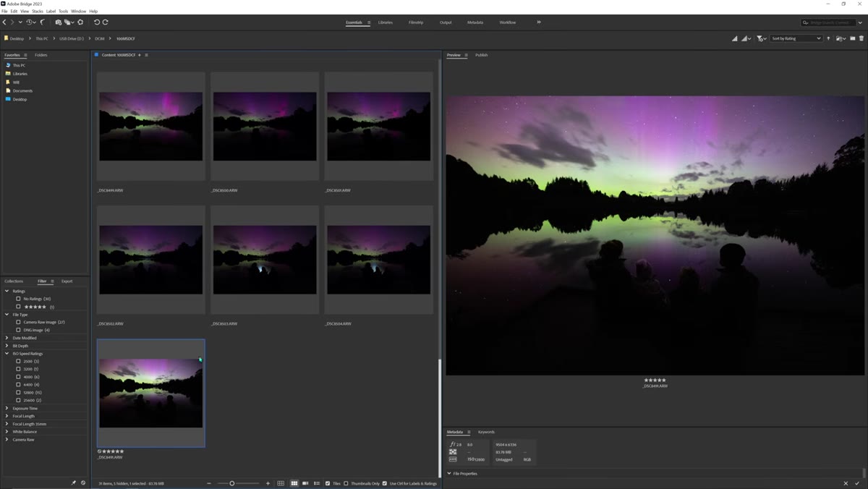868x489 pixels.
Task: Check DNG image filter
Action: tap(18, 330)
